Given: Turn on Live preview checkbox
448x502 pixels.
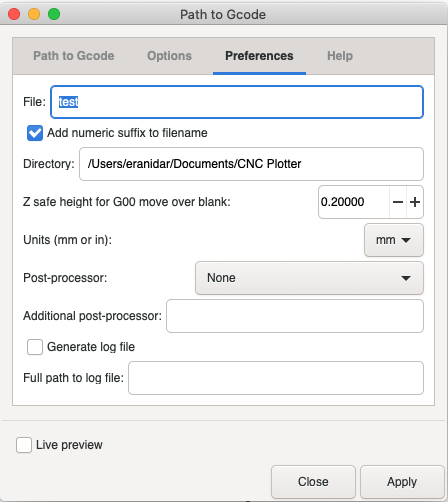Looking at the screenshot, I should 24,445.
